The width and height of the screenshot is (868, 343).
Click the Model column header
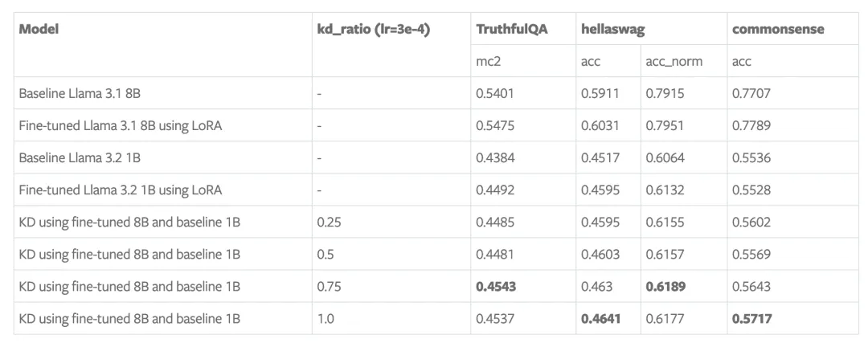click(x=39, y=30)
